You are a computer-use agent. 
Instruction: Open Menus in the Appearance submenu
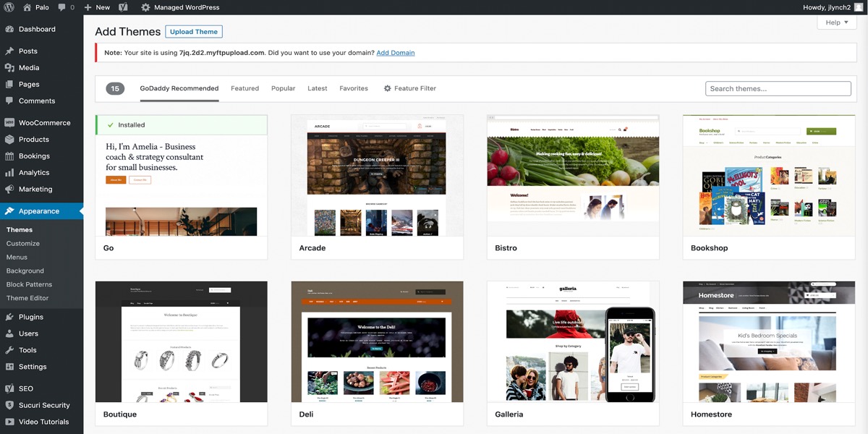coord(17,258)
